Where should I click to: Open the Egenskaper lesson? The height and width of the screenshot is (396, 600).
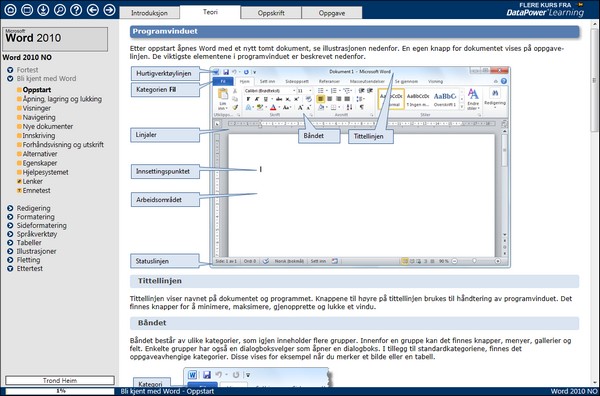(40, 163)
